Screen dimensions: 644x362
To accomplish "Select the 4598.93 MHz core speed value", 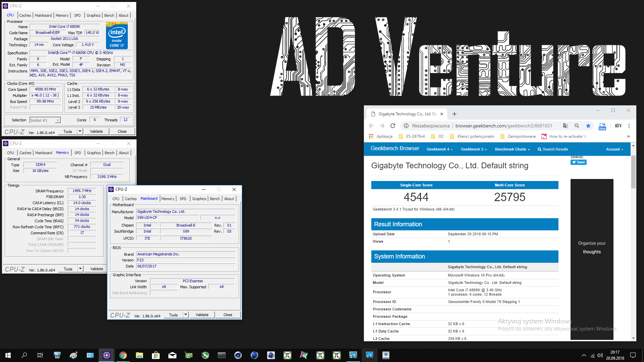I will [45, 89].
